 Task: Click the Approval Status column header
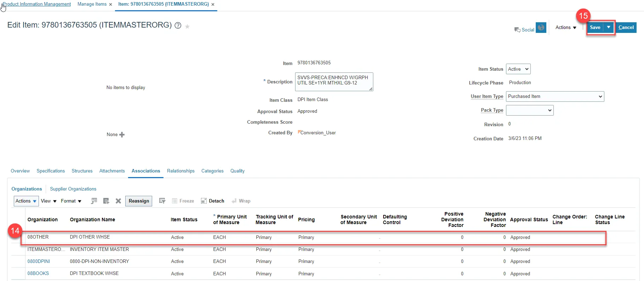tap(529, 220)
